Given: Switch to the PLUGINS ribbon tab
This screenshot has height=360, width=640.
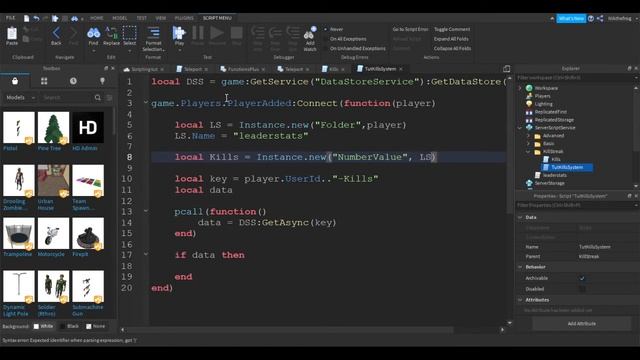Looking at the screenshot, I should pyautogui.click(x=184, y=18).
